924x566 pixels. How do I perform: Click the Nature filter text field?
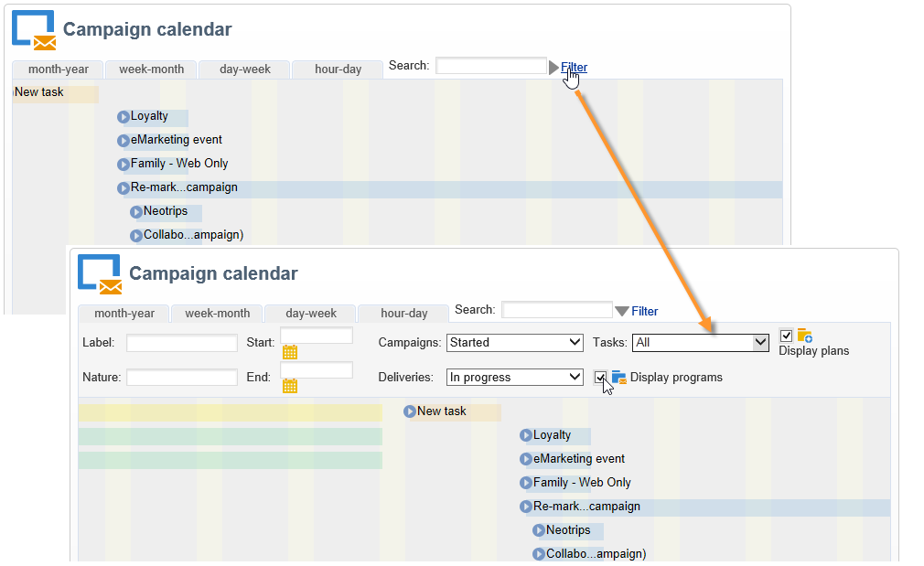(x=182, y=377)
